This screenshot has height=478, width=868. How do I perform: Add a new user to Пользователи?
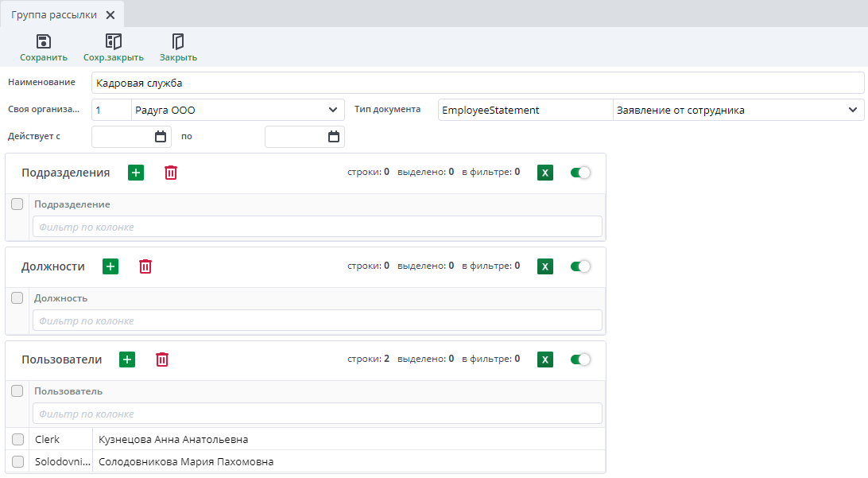point(127,359)
